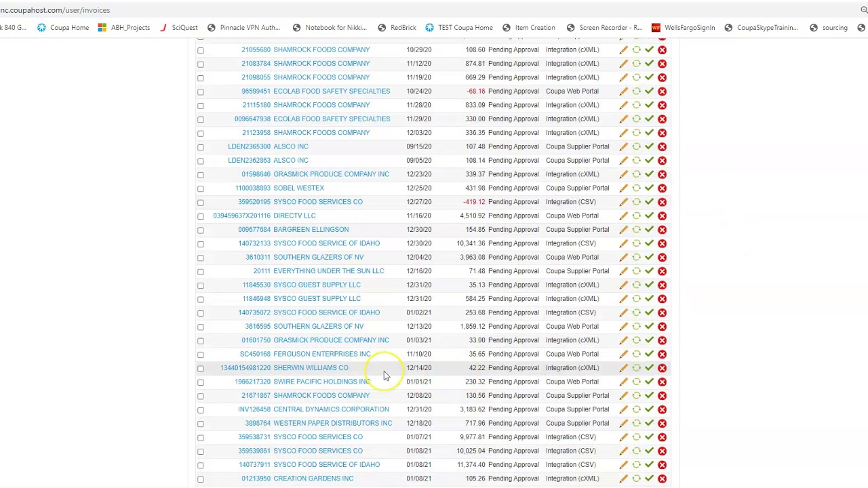This screenshot has height=488, width=868.
Task: Open the sourcing bookmark
Action: [828, 28]
